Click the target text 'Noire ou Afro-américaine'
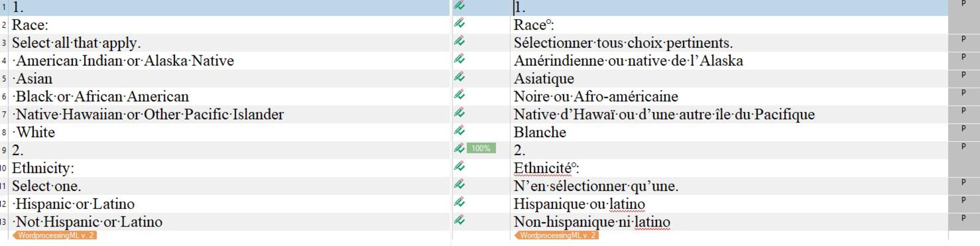 tap(596, 97)
